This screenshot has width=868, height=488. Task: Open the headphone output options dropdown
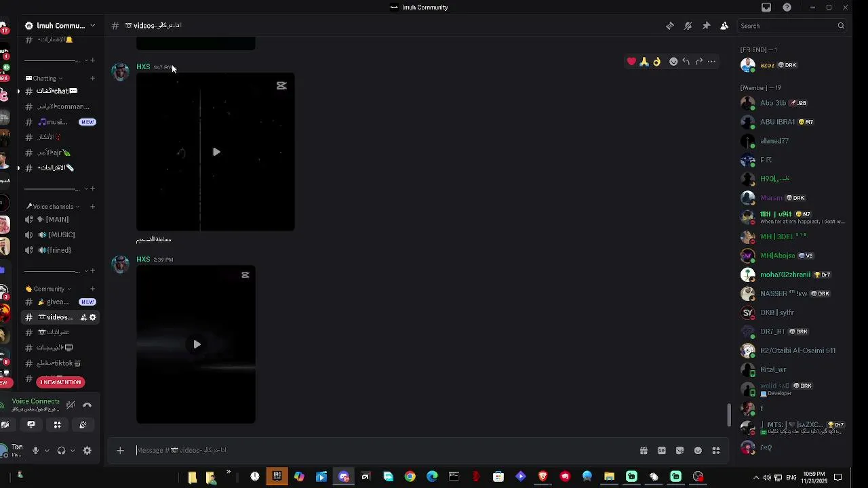[x=73, y=451]
